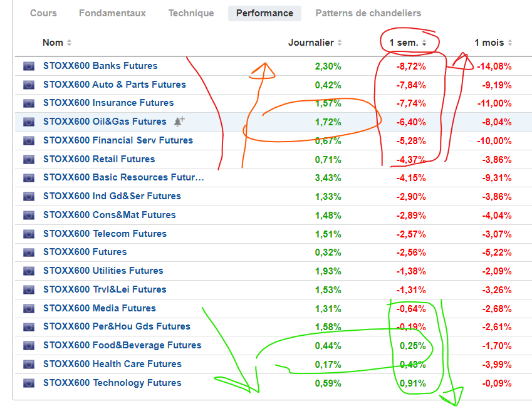This screenshot has width=532, height=416.
Task: Open the Fondamentaux tab
Action: [x=112, y=13]
